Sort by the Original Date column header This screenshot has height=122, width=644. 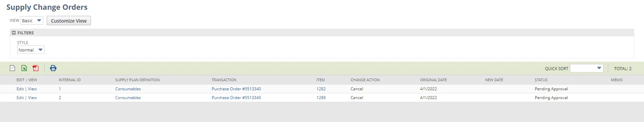tap(433, 80)
